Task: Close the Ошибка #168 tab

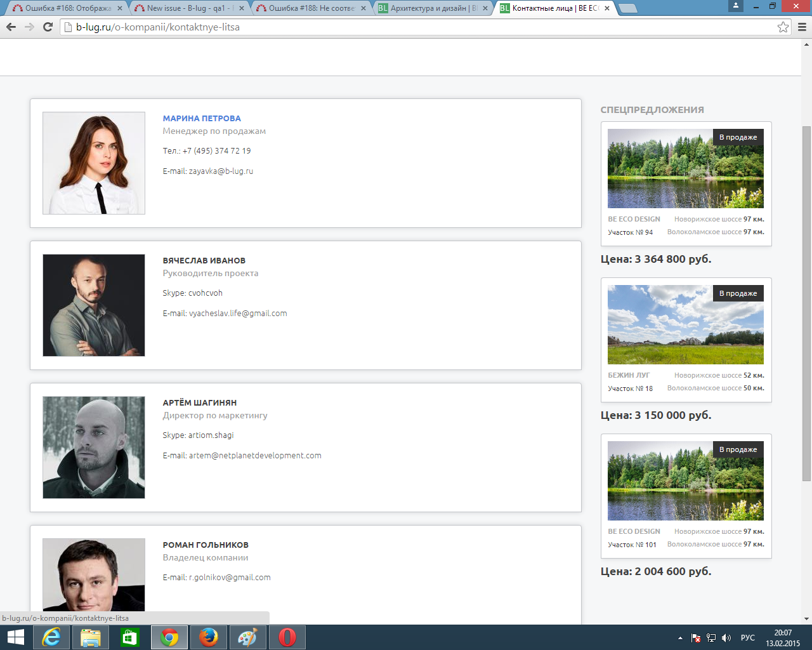Action: pyautogui.click(x=119, y=8)
